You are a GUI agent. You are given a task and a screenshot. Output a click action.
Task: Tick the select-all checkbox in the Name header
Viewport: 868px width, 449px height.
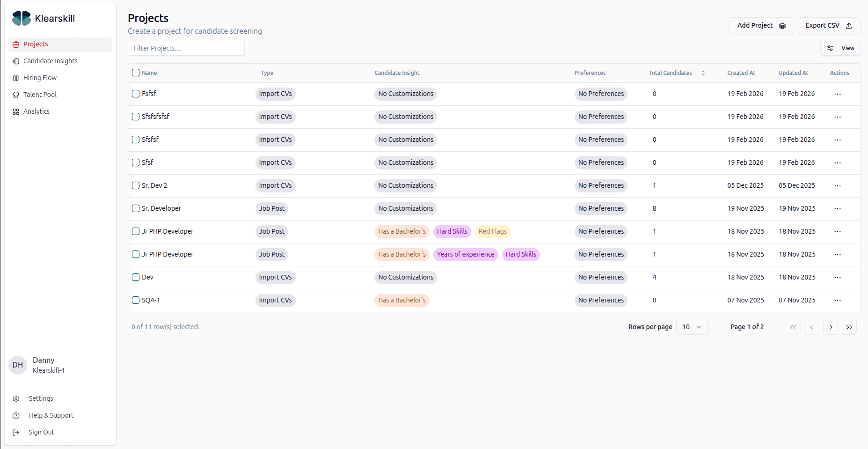coord(136,73)
